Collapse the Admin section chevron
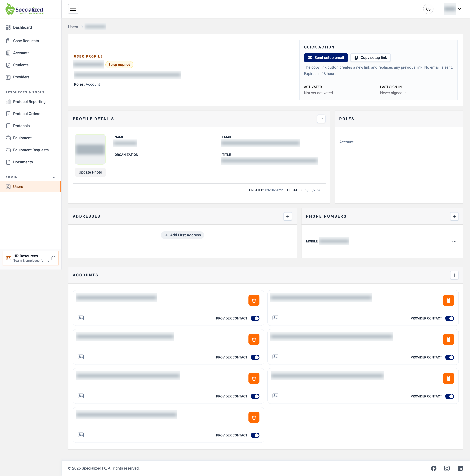This screenshot has height=476, width=470. (x=54, y=177)
